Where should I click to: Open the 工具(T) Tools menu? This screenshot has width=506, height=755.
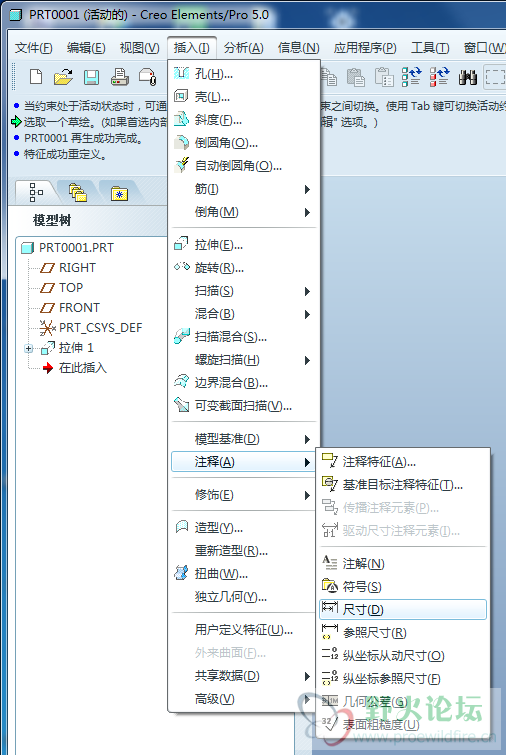click(430, 48)
